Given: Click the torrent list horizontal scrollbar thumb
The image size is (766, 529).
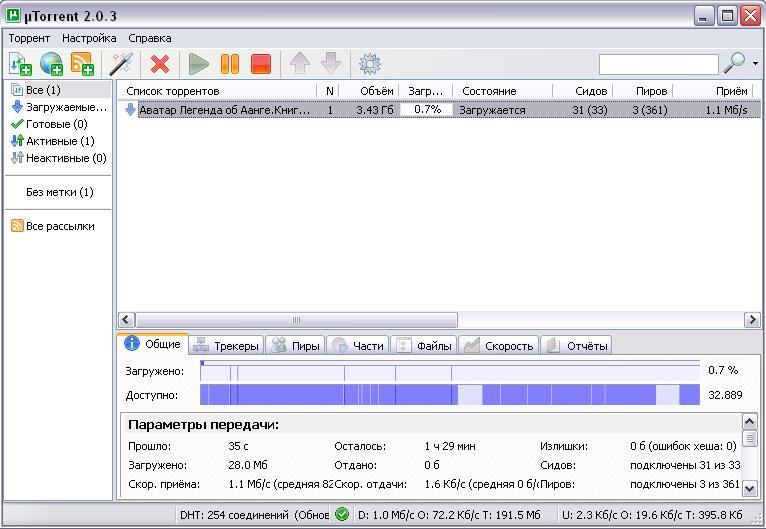Looking at the screenshot, I should point(296,320).
